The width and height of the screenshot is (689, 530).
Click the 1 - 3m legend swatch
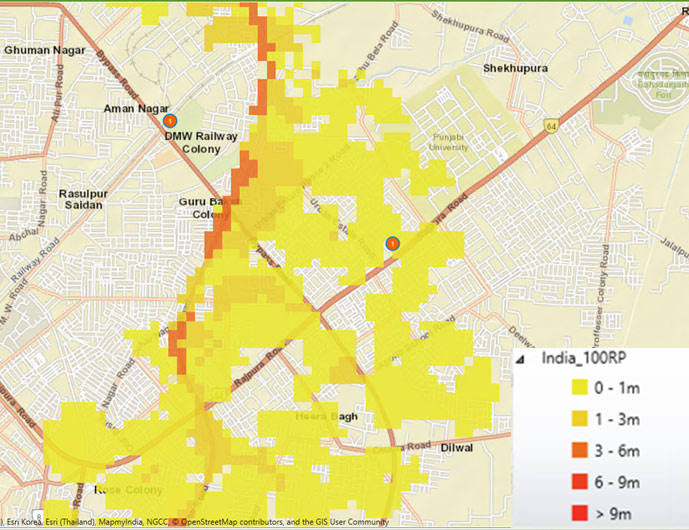click(579, 419)
